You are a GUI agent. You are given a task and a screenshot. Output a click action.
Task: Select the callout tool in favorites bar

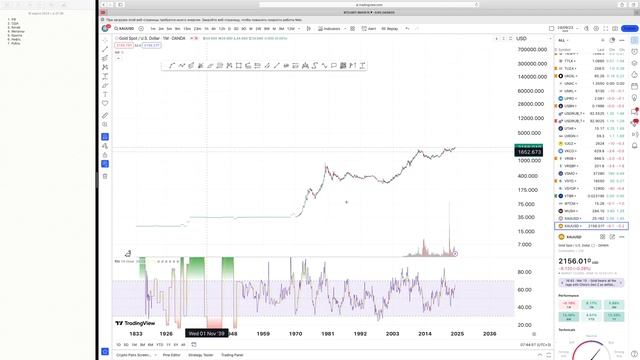(333, 66)
